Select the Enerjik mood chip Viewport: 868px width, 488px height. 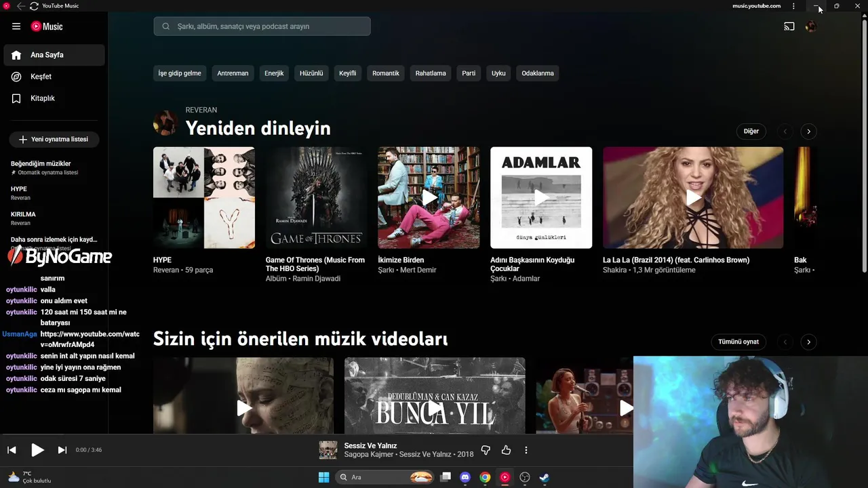click(x=274, y=73)
